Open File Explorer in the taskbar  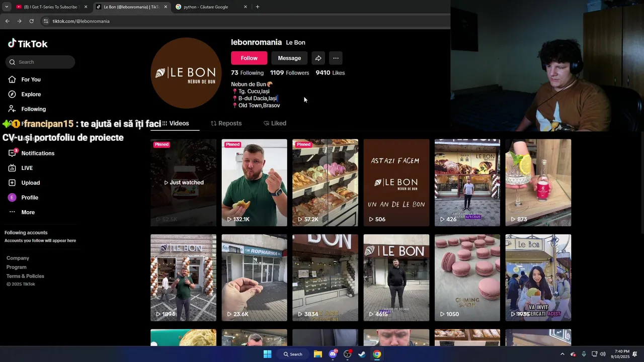tap(318, 354)
